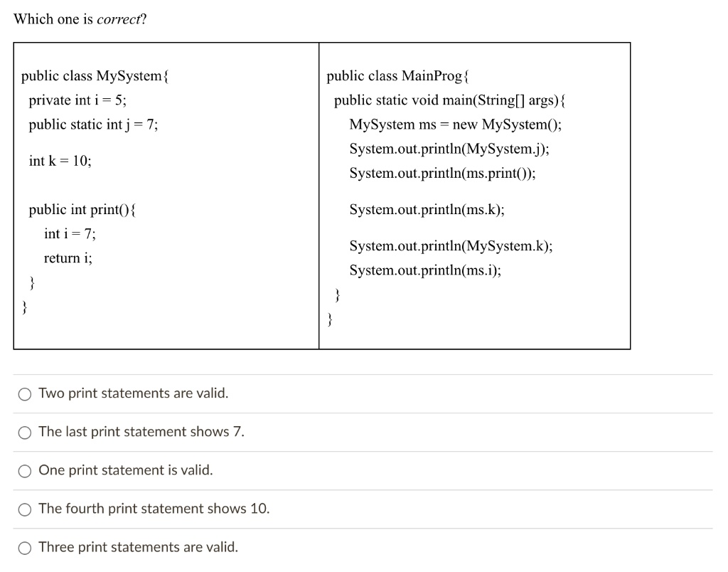Image resolution: width=728 pixels, height=572 pixels.
Task: Click the 'System.out.println(MySystem.k);' statement
Action: coord(451,246)
